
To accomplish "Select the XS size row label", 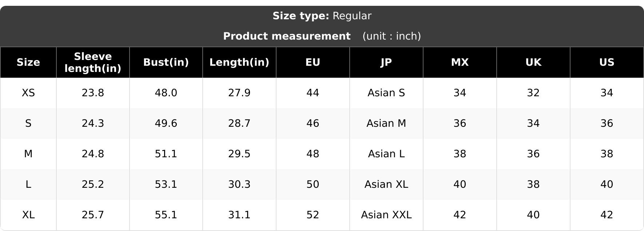I will [28, 93].
